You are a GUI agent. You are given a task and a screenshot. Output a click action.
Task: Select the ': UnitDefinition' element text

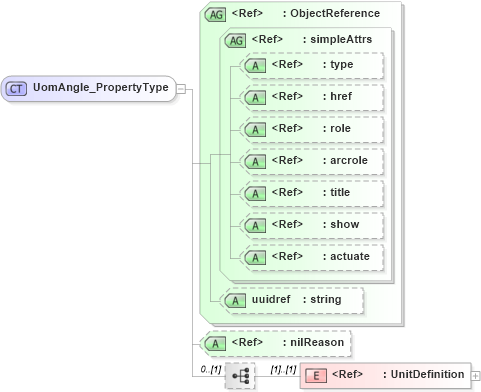tap(423, 374)
